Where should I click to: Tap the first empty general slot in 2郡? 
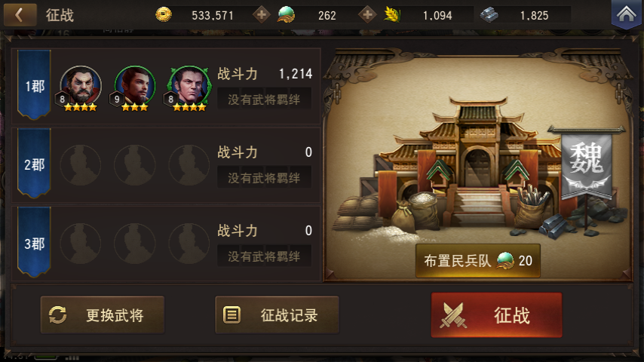[81, 165]
